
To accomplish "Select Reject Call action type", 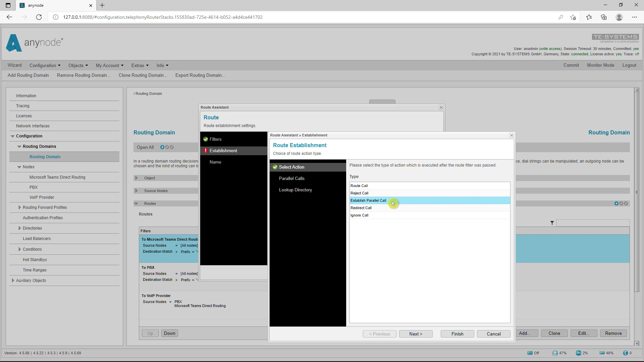I will [430, 193].
